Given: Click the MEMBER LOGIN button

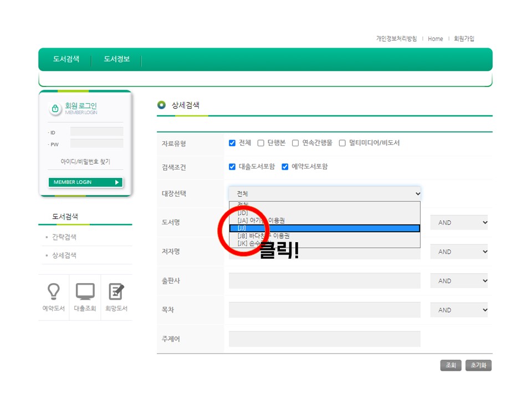Looking at the screenshot, I should click(85, 182).
